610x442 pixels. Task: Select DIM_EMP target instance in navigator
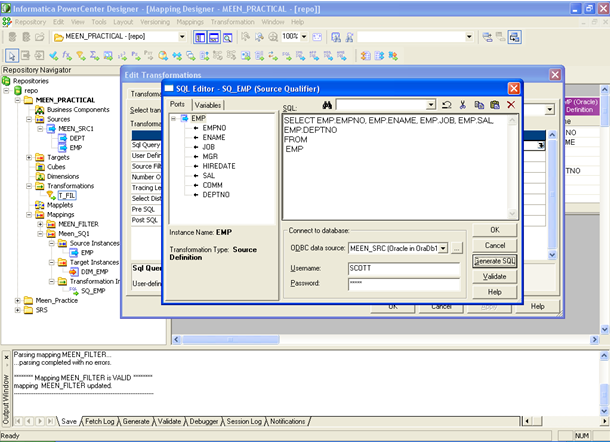[x=95, y=272]
